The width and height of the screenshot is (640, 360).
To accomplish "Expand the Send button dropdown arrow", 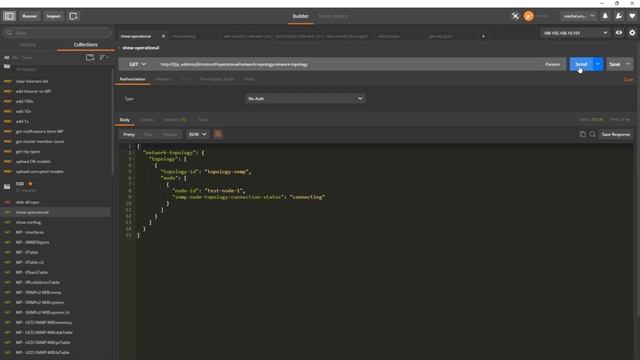I will tap(598, 64).
